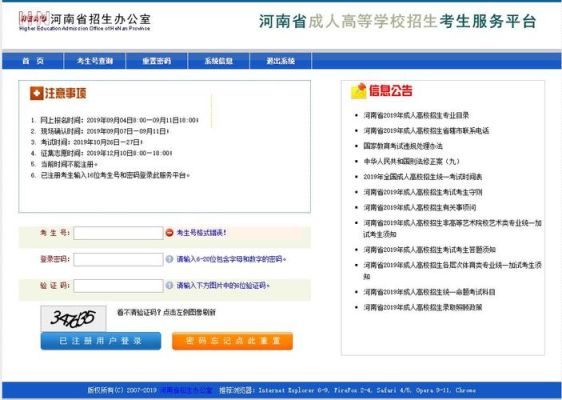Open the 系统信息 menu item
Image resolution: width=562 pixels, height=400 pixels.
(x=219, y=61)
